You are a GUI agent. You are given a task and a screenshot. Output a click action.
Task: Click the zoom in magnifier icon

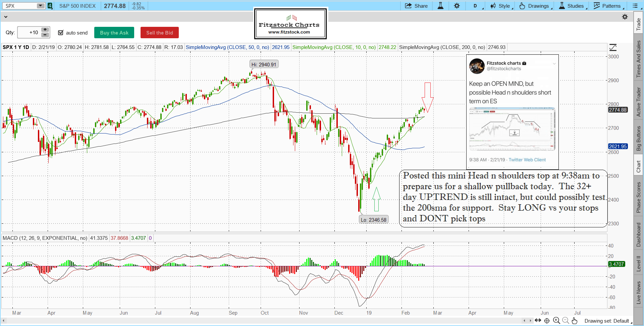point(556,321)
